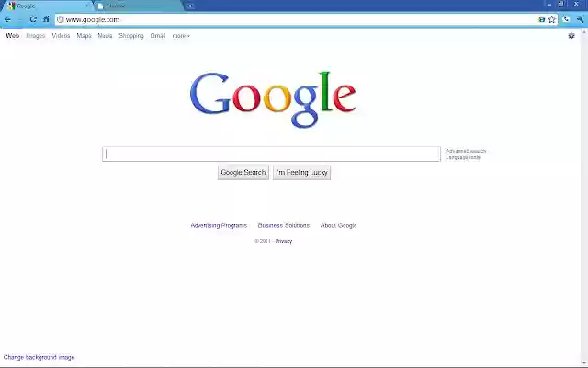Click the scrollbar up arrow
Screen dimensions: 588x368
pyautogui.click(x=584, y=32)
